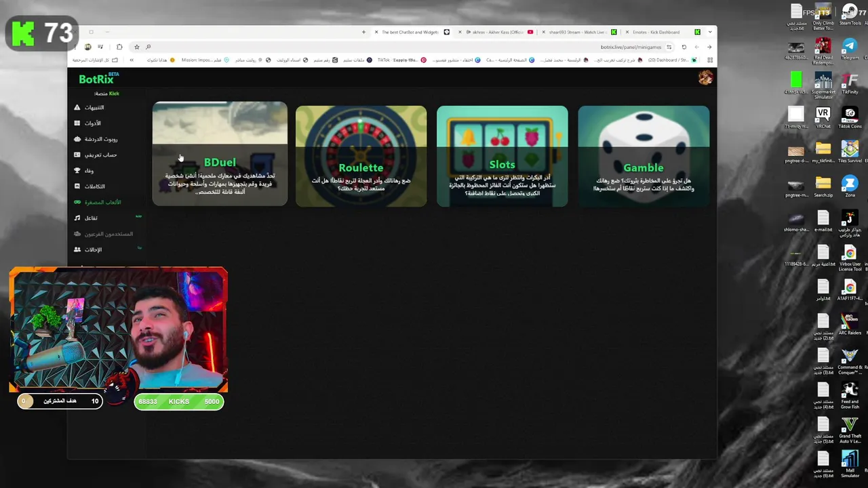Switch to the shaar693 Stream tab
Screen dimensions: 868x488
579,32
